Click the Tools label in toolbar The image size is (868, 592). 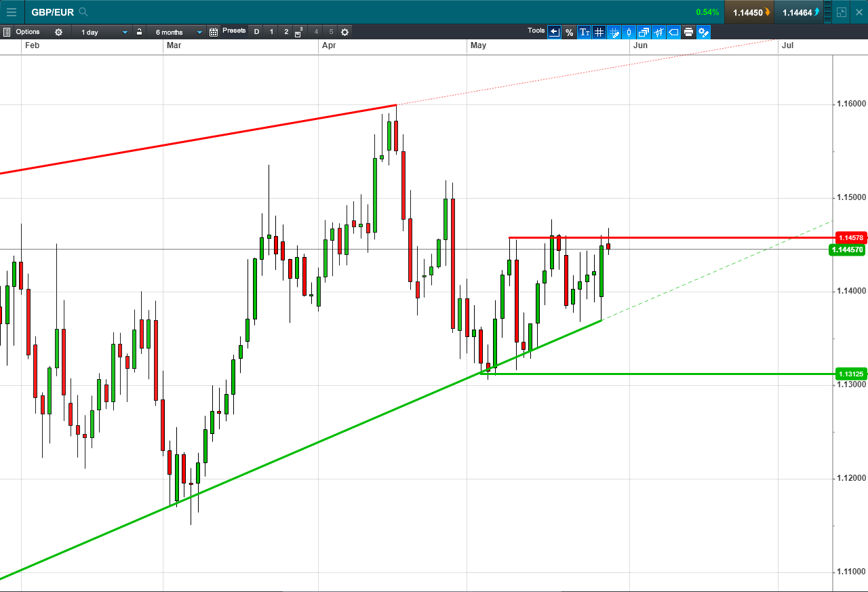point(536,31)
